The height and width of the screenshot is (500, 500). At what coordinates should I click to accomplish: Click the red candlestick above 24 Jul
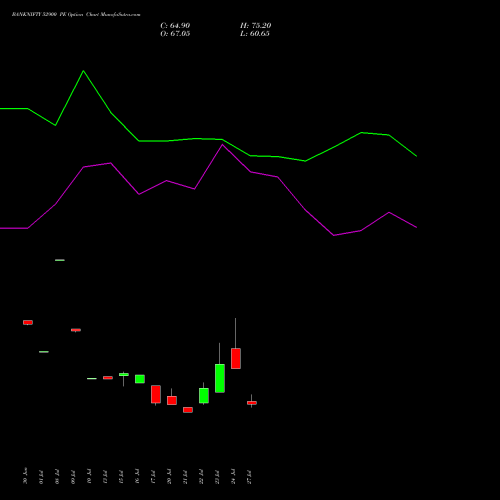coord(236,358)
